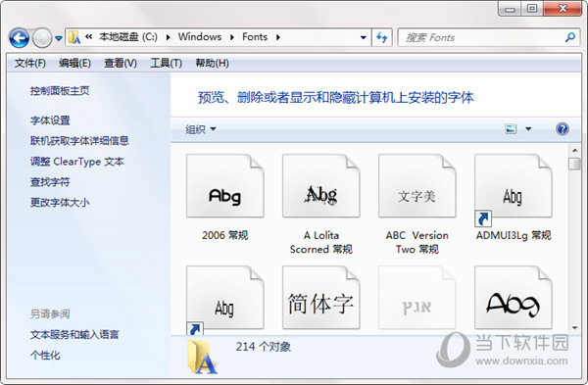Go to 控制面板主页
The height and width of the screenshot is (385, 588).
tap(60, 91)
